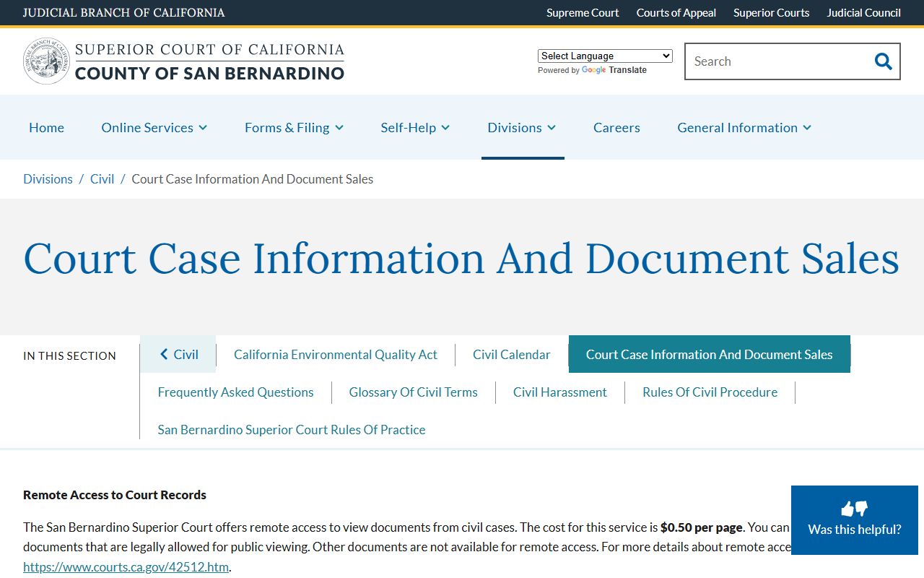Click the IN THIS SECTION label
Image resolution: width=924 pixels, height=578 pixels.
69,355
